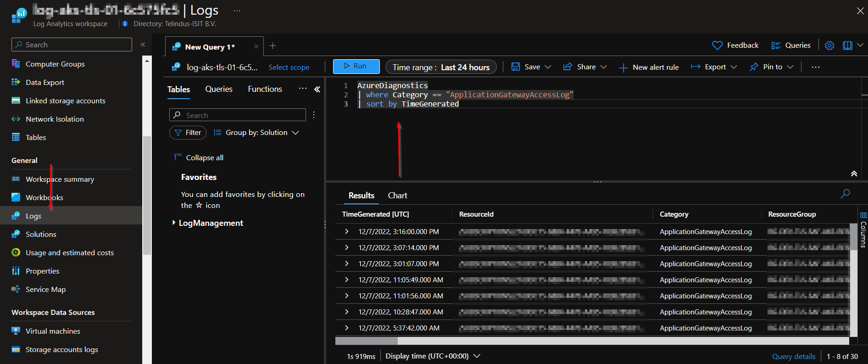Open Workspace summary
This screenshot has height=364, width=868.
(60, 179)
